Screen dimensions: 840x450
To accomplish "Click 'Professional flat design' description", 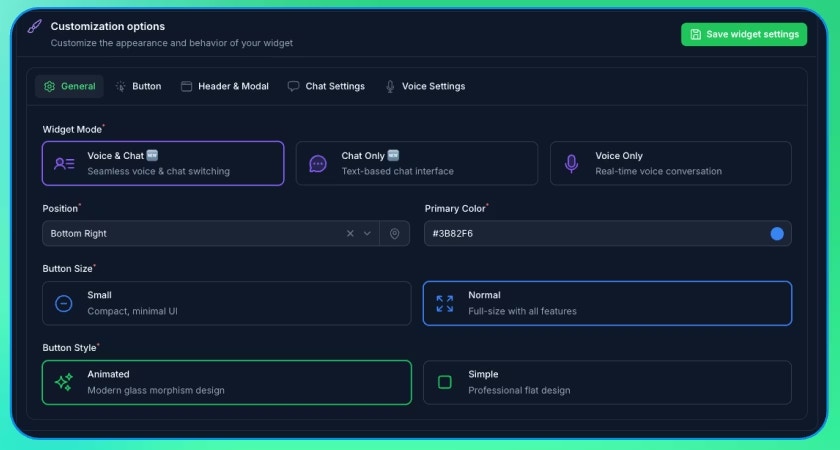I will pyautogui.click(x=519, y=391).
